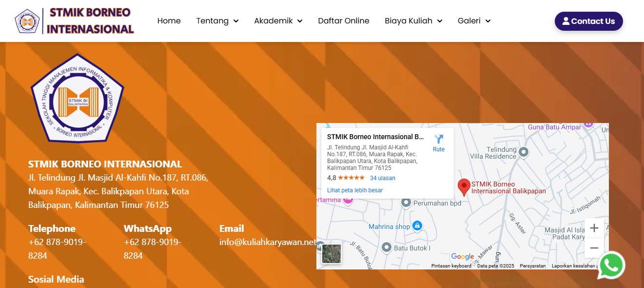Expand the Tentang dropdown menu
The width and height of the screenshot is (644, 288).
217,21
